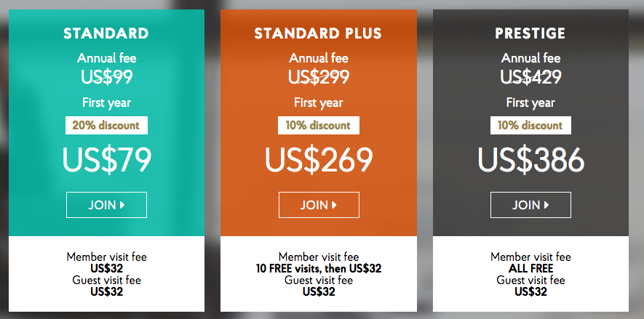Click the crossed-out US$429 annual fee

point(530,77)
